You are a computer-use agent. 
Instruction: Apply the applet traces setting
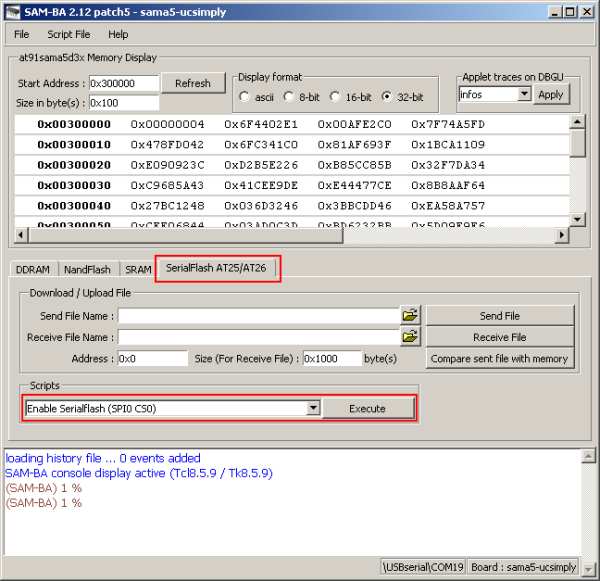pyautogui.click(x=551, y=95)
